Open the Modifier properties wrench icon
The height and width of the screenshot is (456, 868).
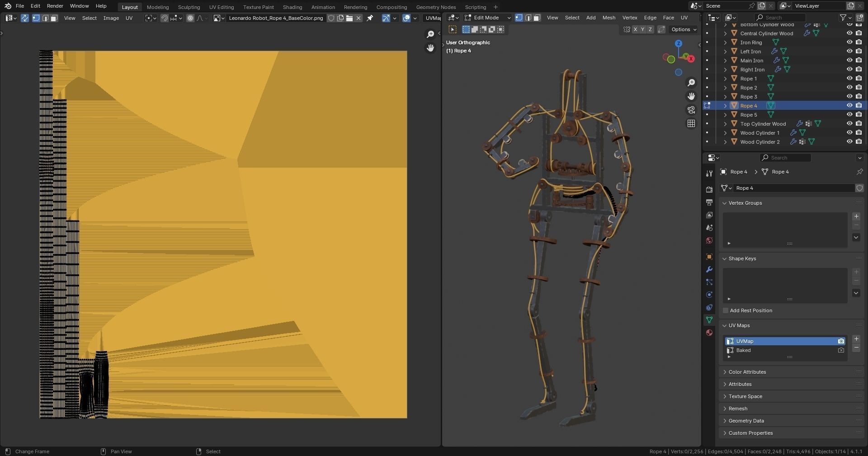709,269
